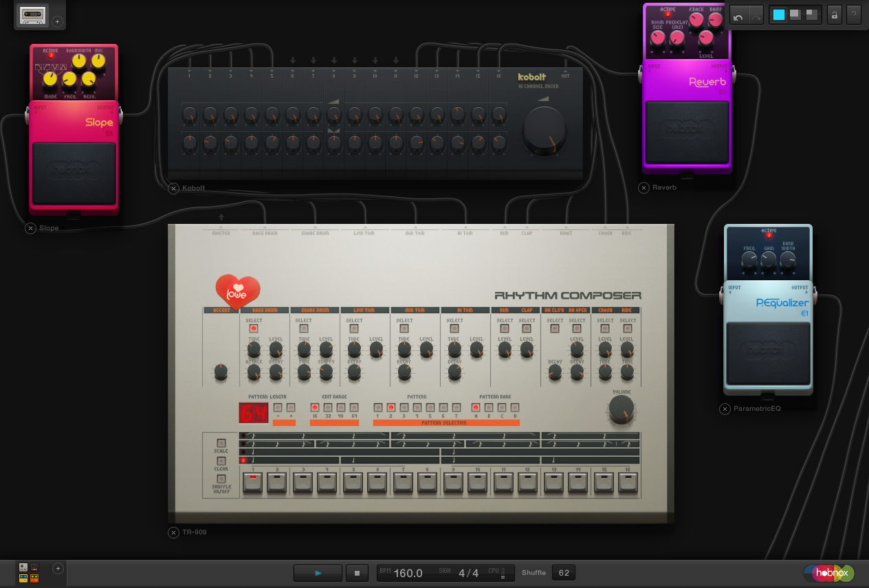This screenshot has height=588, width=869.
Task: Click step button 16 on the sequencer
Action: (x=628, y=482)
